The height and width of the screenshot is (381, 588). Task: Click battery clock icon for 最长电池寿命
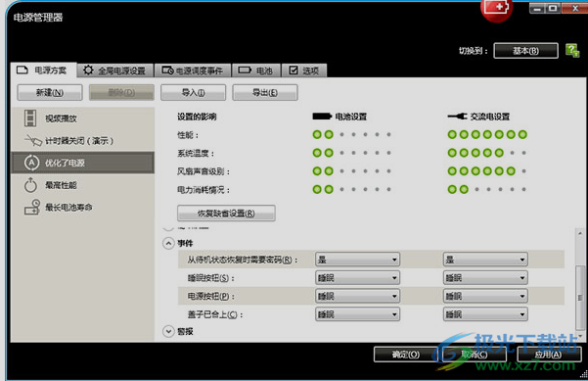tap(32, 207)
